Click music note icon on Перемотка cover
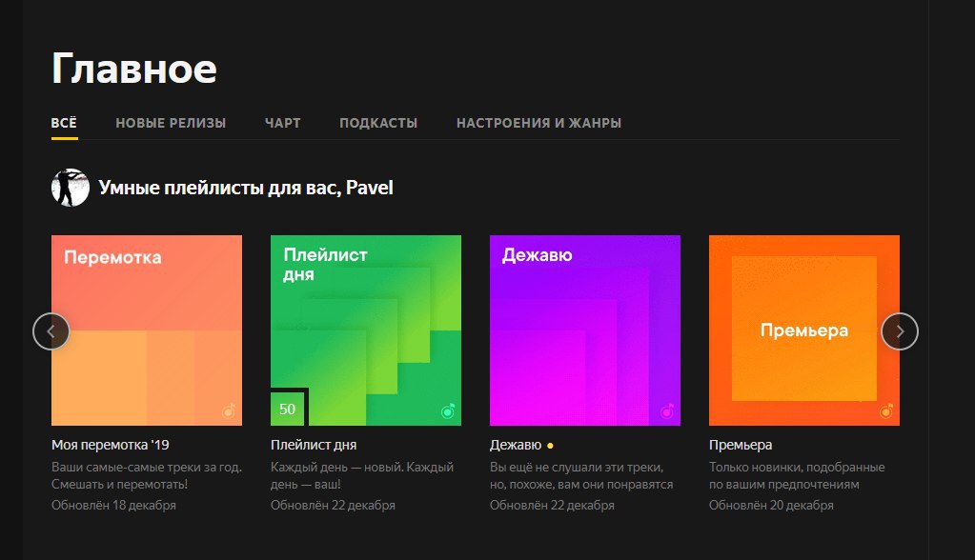This screenshot has height=560, width=975. (229, 410)
